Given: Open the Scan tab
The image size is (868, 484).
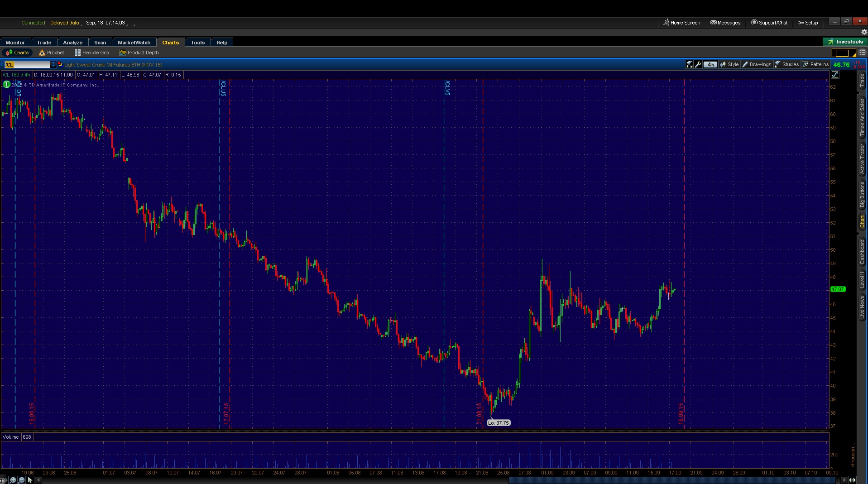Looking at the screenshot, I should click(x=100, y=43).
